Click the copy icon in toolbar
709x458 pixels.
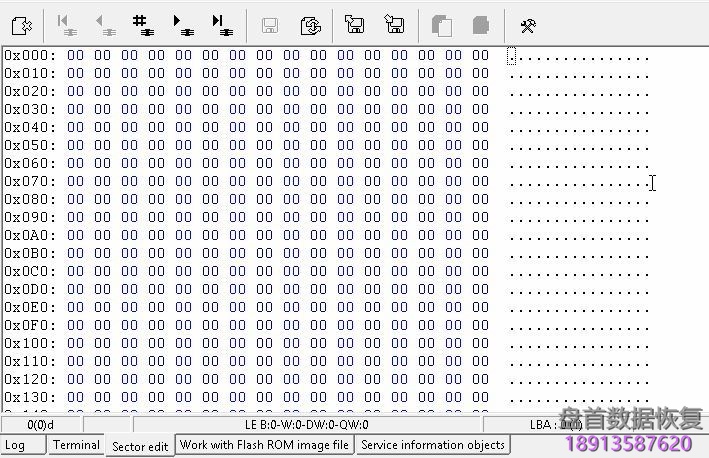tap(440, 24)
